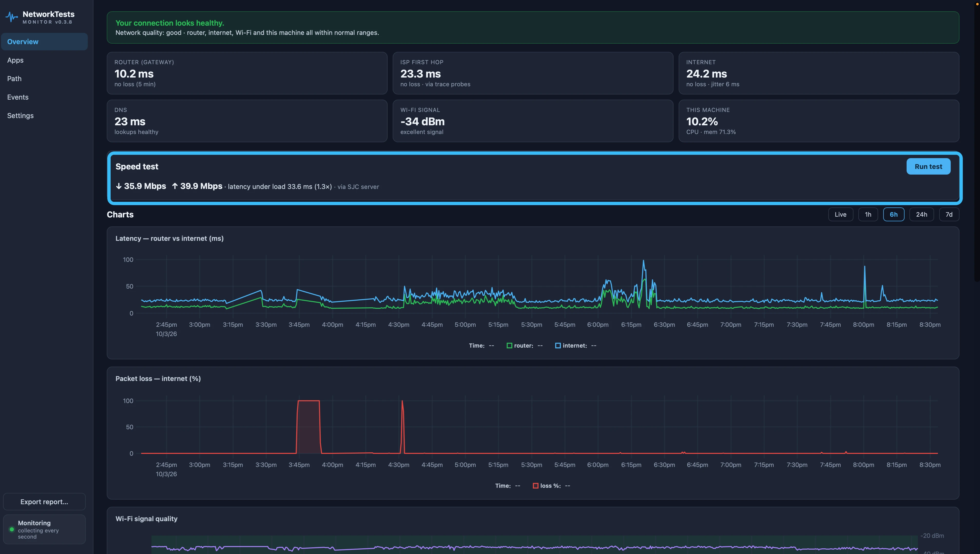
Task: Run the speed test
Action: 928,166
